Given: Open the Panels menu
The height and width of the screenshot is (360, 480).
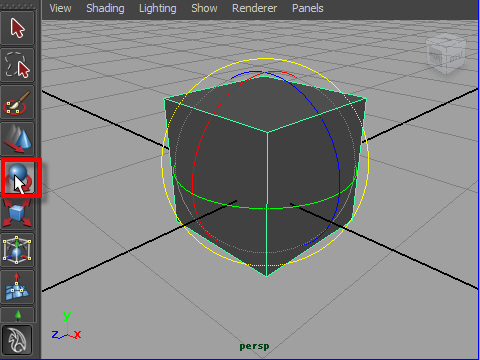Looking at the screenshot, I should [x=308, y=8].
